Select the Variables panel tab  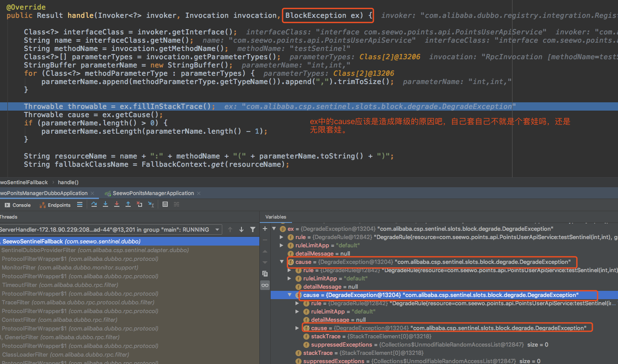coord(276,217)
